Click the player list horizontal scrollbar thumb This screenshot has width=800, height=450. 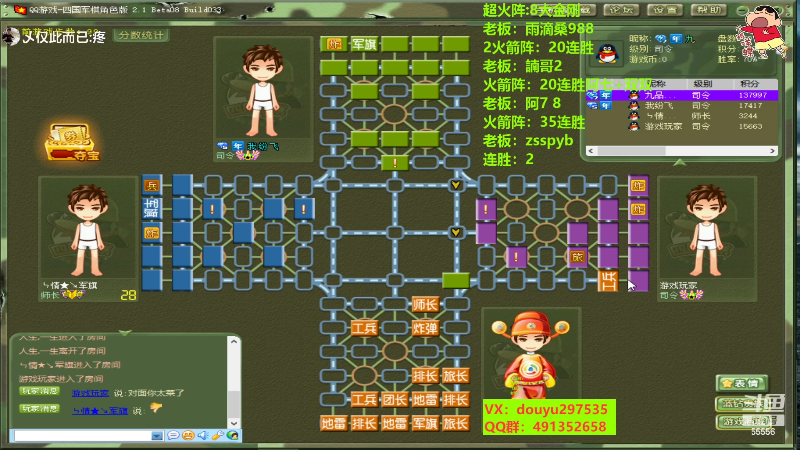click(632, 151)
